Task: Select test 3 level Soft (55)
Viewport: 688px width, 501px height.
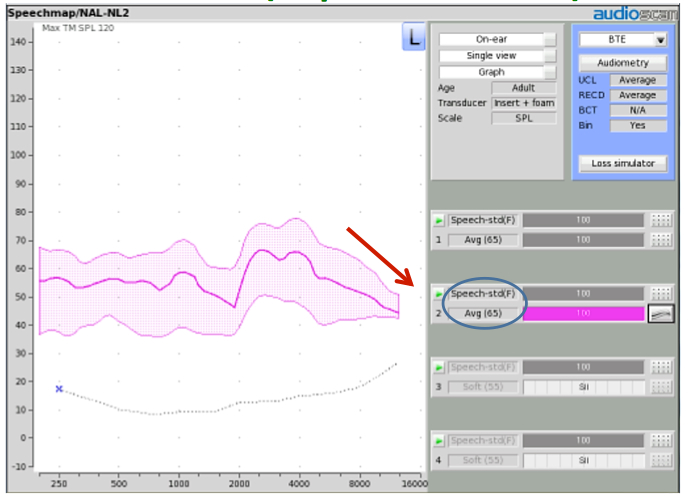Action: tap(483, 387)
